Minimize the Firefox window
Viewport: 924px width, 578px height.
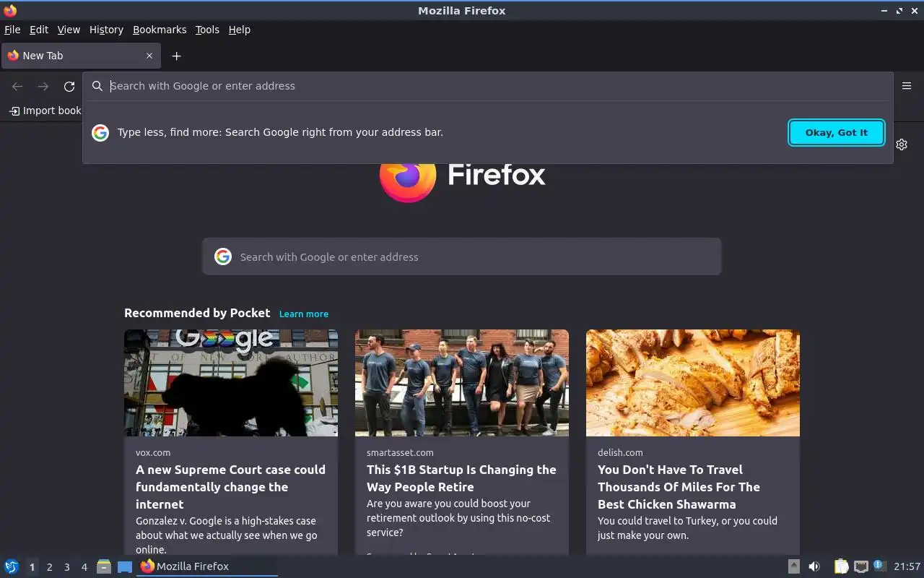(x=884, y=11)
